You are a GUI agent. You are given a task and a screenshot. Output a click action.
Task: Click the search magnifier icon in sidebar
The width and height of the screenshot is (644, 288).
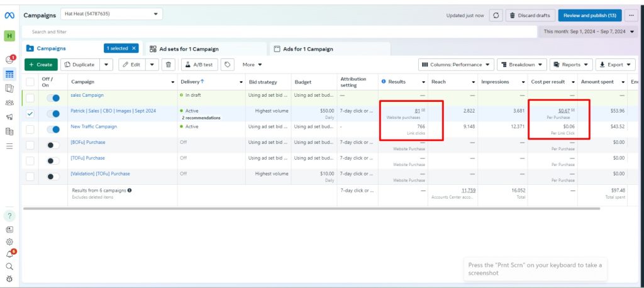tap(9, 266)
